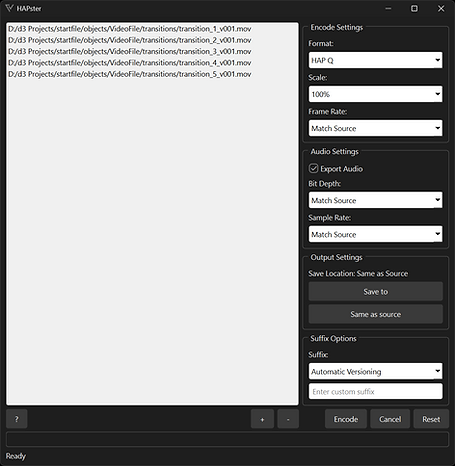Open the Frame Rate dropdown
Viewport: 455px width, 466px height.
(x=376, y=128)
